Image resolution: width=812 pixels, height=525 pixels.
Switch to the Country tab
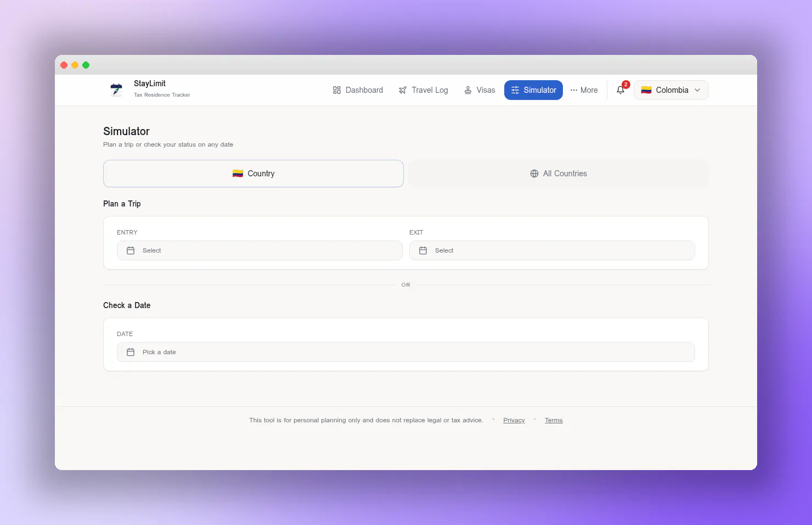tap(253, 174)
